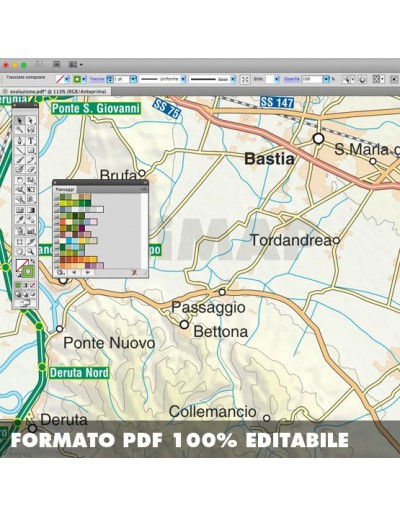Click the red X delete button in Paesaggi
Screen dimensions: 400x517
[134, 272]
